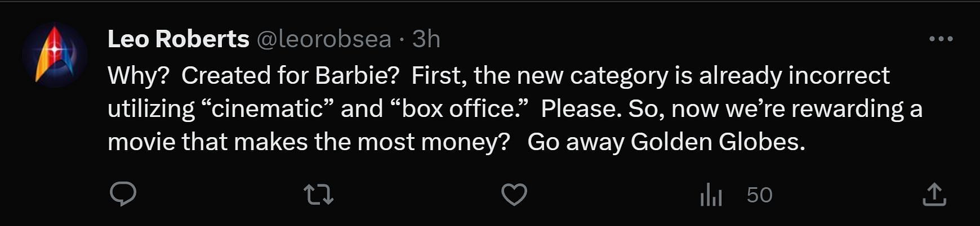Open the view analytics bar chart icon
Image resolution: width=980 pixels, height=226 pixels.
tap(711, 195)
